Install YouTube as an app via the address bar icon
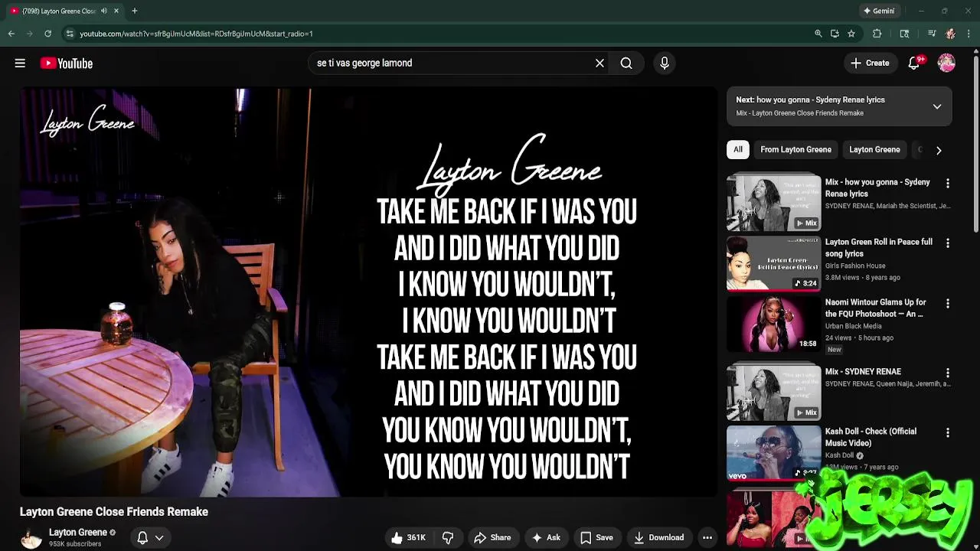The width and height of the screenshot is (980, 551). (835, 34)
